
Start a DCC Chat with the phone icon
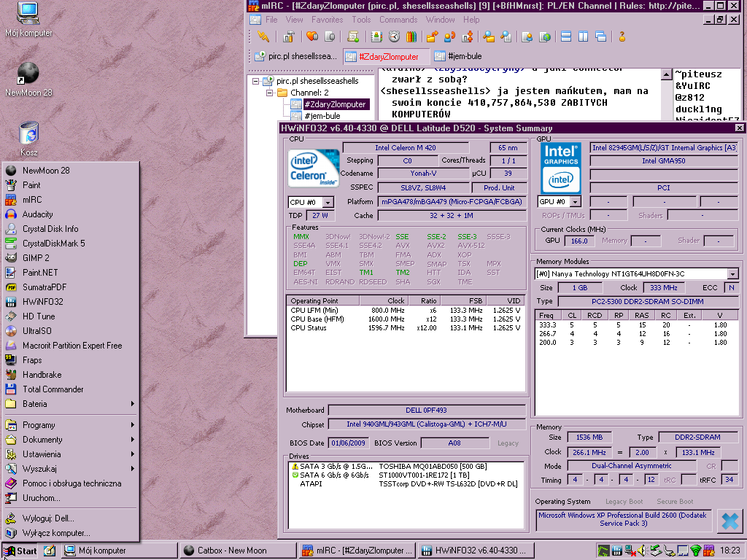(x=449, y=36)
